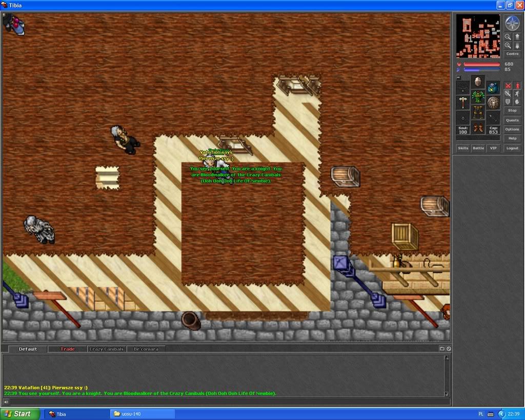The width and height of the screenshot is (525, 420).
Task: Click the ignore-list icon beside chat tabs
Action: coord(449,349)
